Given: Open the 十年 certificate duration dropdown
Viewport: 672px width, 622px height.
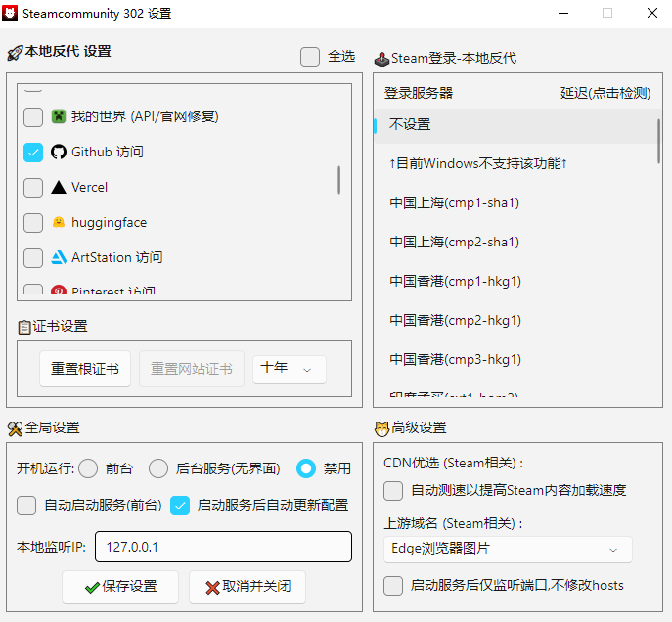Looking at the screenshot, I should (x=290, y=369).
